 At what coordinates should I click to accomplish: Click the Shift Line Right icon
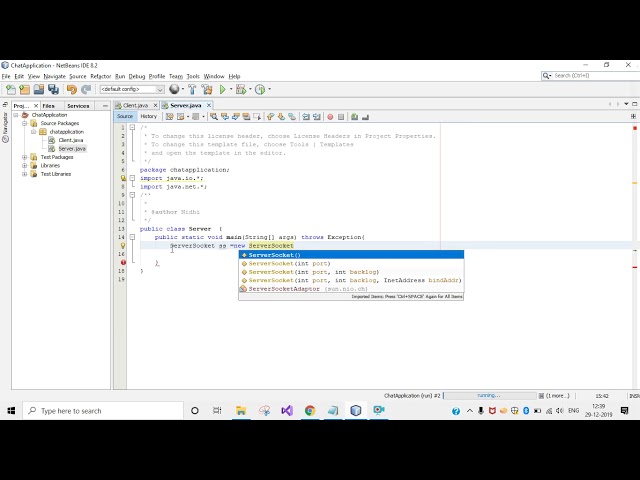pyautogui.click(x=317, y=117)
